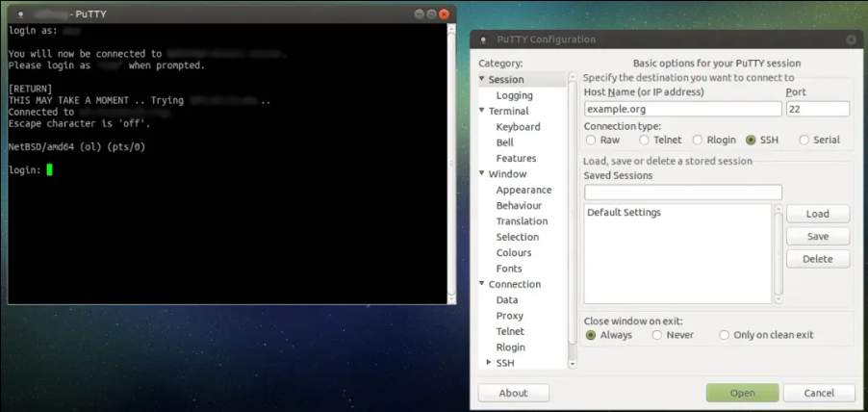Viewport: 868px width, 412px height.
Task: Open the Bell settings
Action: pos(505,142)
